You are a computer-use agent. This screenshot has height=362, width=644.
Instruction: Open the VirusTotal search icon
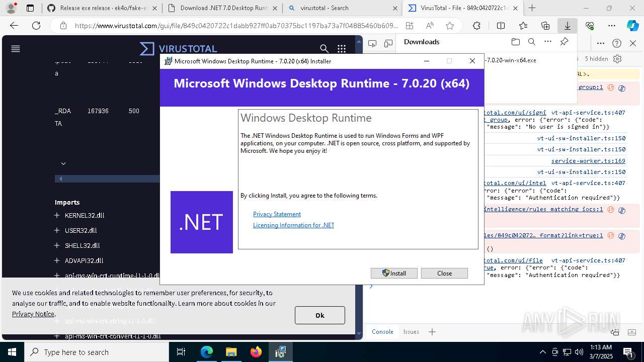pos(325,49)
